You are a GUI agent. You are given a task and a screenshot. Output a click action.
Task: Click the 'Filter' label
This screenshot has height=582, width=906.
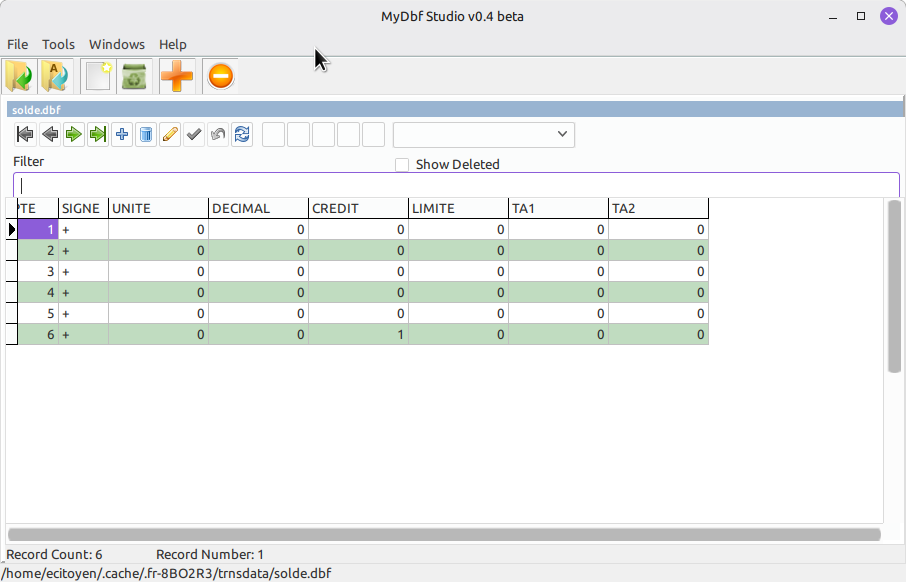pyautogui.click(x=28, y=162)
